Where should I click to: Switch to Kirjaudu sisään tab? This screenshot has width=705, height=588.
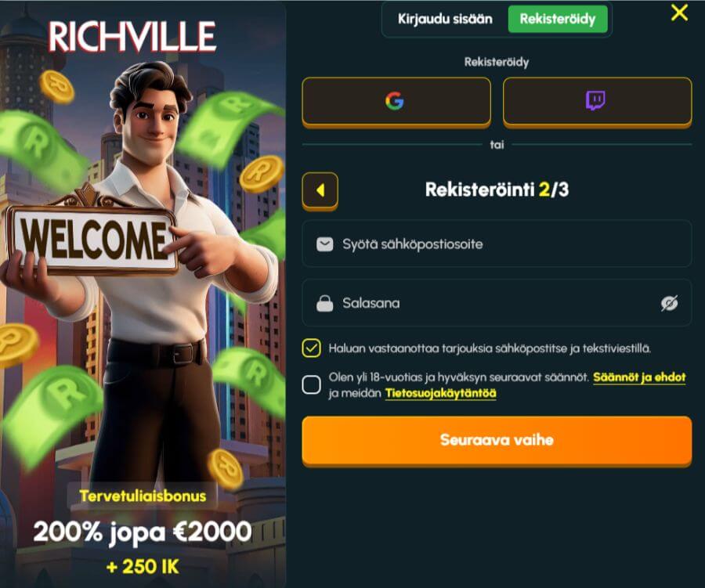pos(445,19)
